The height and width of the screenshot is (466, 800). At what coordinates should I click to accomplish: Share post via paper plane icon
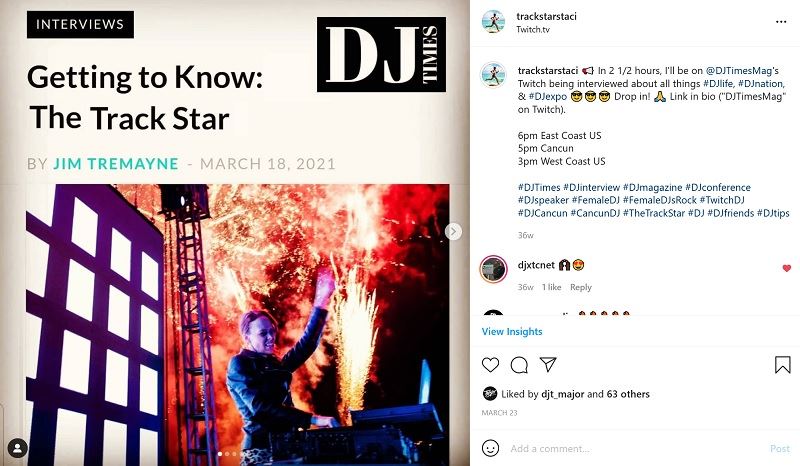(x=548, y=364)
